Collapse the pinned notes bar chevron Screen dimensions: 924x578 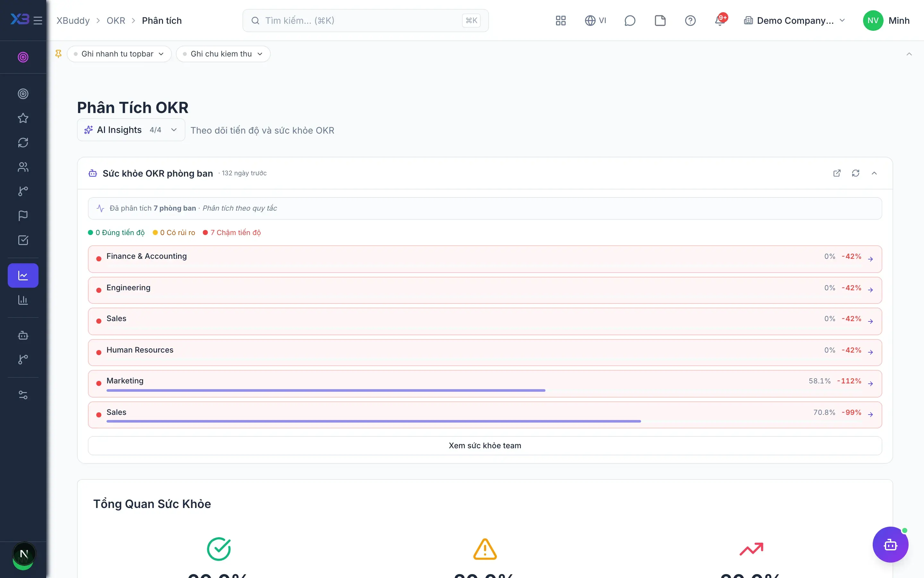[909, 54]
